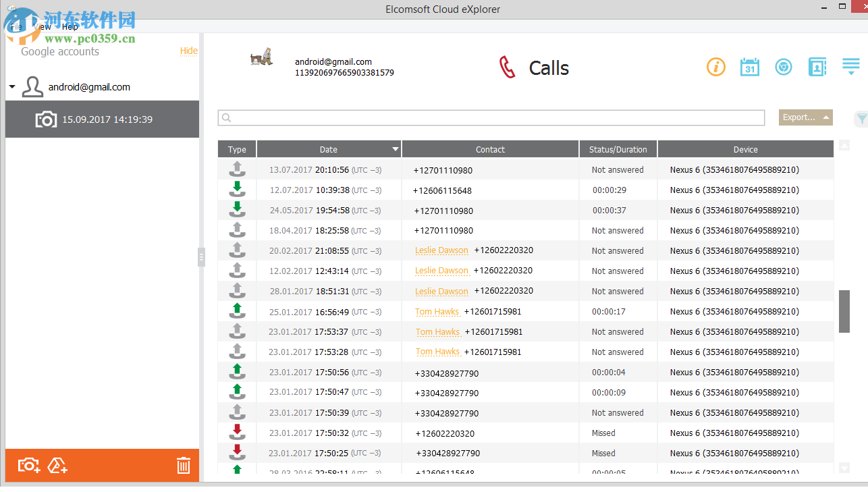Image resolution: width=868 pixels, height=492 pixels.
Task: Click the account avatar picture
Action: (261, 57)
